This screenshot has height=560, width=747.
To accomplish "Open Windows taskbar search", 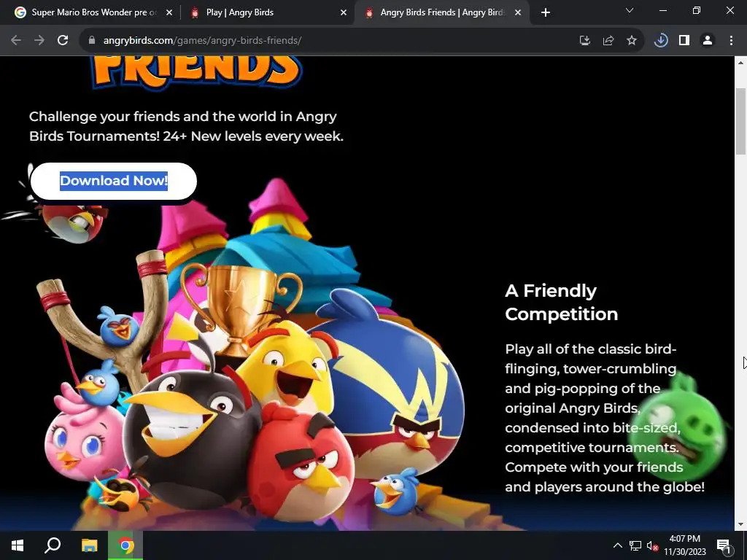I will pos(53,545).
